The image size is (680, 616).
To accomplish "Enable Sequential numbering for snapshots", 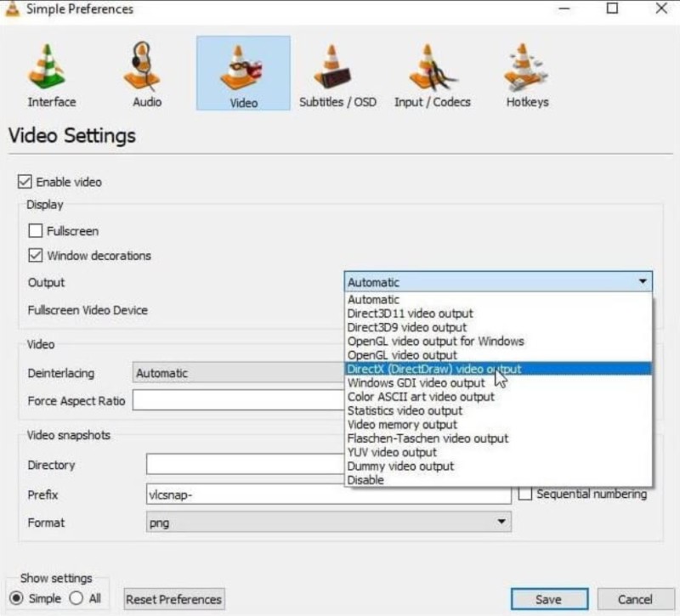I will (x=524, y=494).
